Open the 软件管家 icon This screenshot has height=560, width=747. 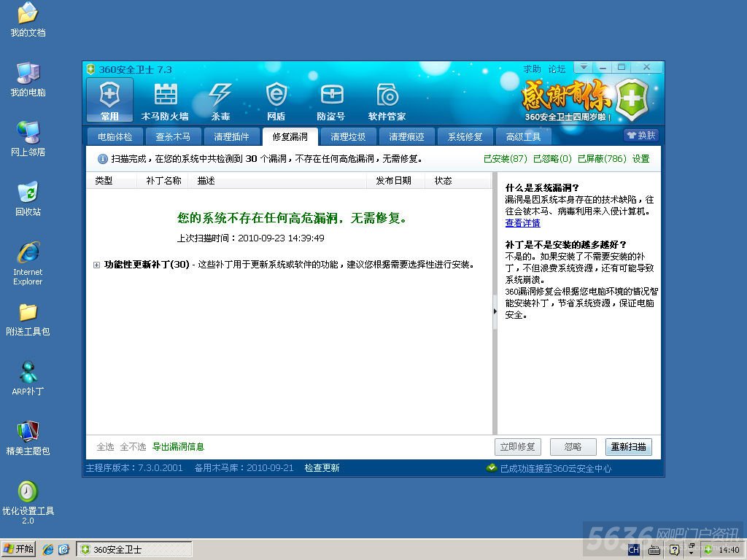(387, 101)
